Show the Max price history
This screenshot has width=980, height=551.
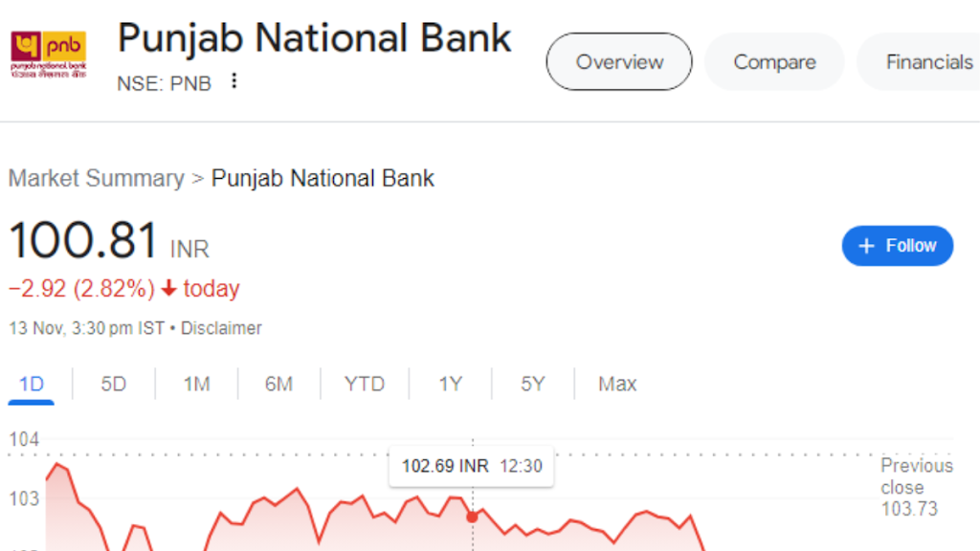(x=617, y=384)
